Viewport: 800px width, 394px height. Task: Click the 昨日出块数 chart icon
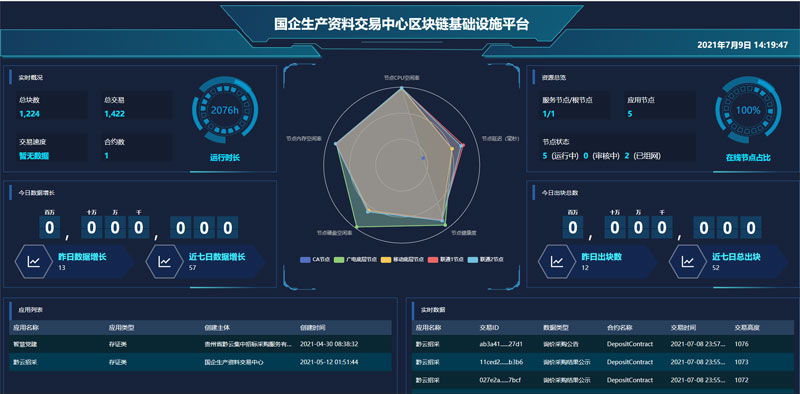coord(557,262)
